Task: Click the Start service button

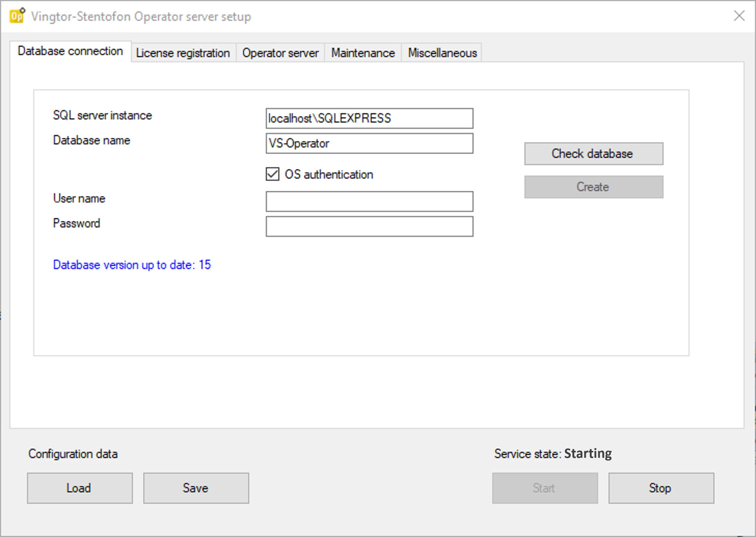Action: pyautogui.click(x=545, y=488)
